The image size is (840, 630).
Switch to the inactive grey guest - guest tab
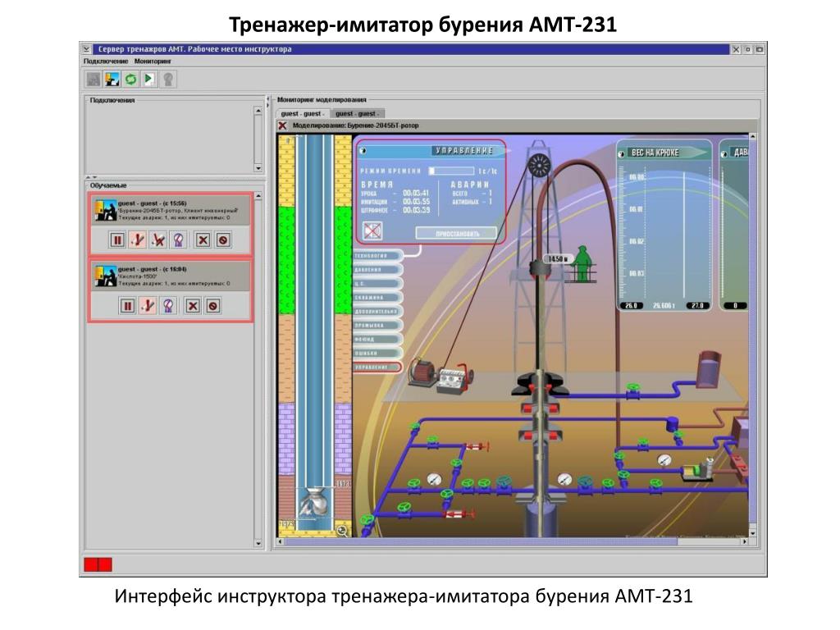click(x=357, y=113)
